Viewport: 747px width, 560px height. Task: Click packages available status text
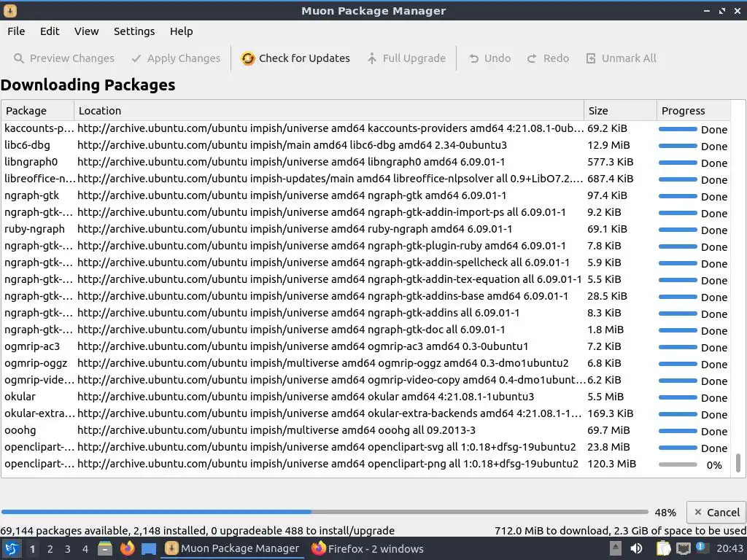(x=197, y=531)
